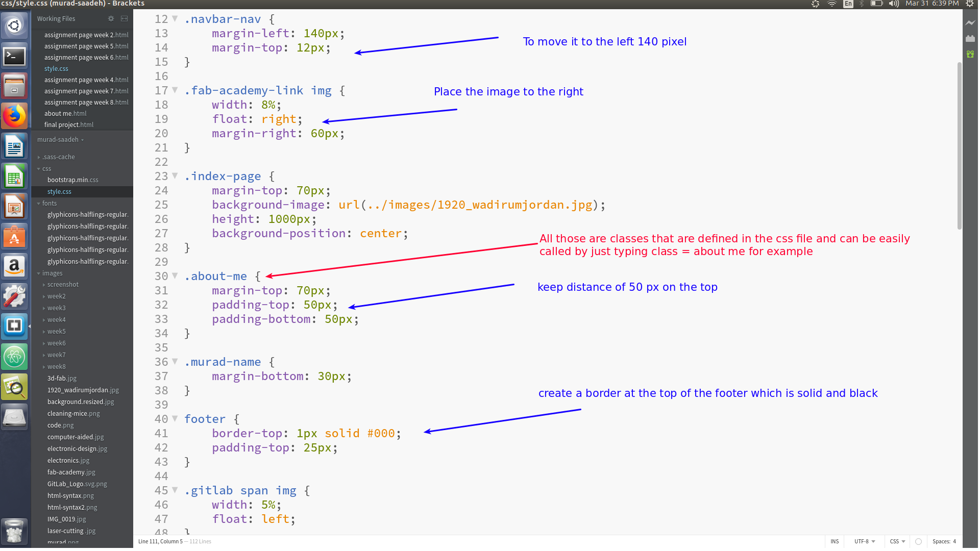Collapse the images folder in tree
This screenshot has height=551, width=980.
click(39, 273)
